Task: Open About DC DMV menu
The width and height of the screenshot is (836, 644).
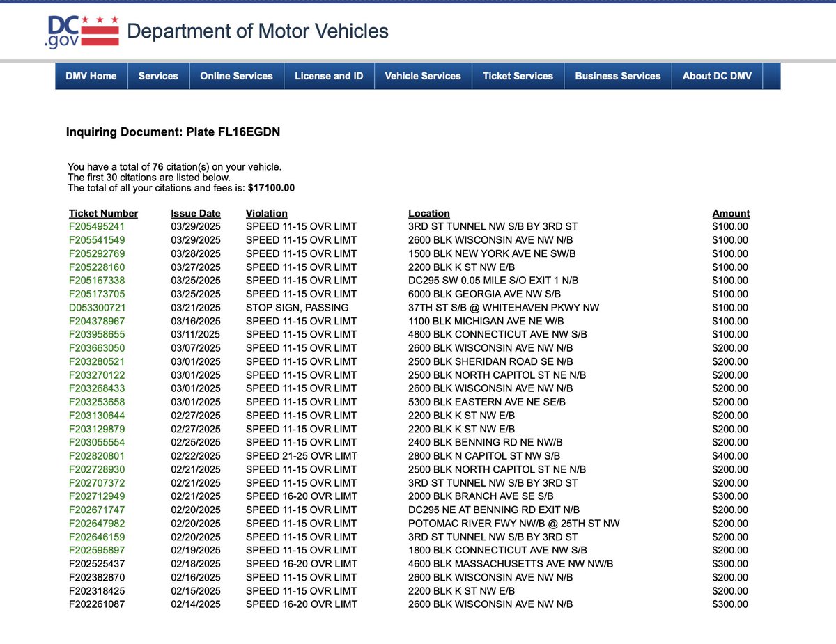Action: pos(717,76)
